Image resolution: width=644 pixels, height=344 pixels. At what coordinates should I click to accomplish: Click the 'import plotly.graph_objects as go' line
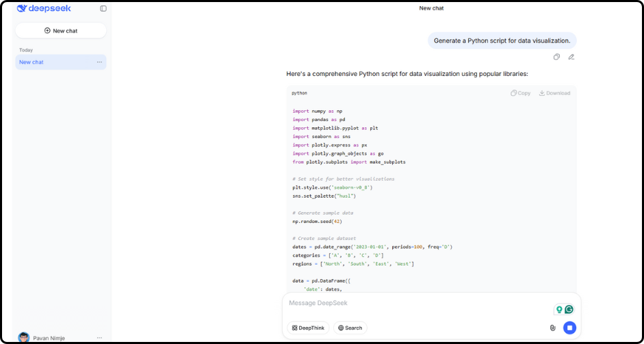338,153
